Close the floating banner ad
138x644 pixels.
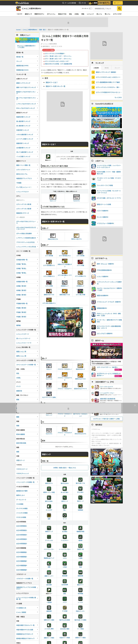[135, 405]
